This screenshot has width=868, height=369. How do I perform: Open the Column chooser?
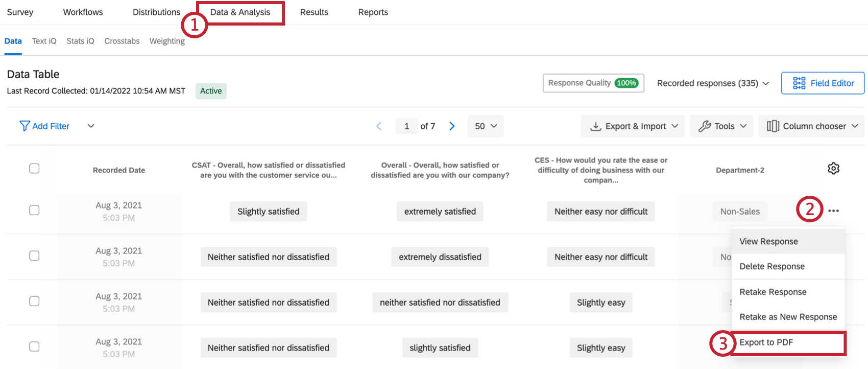coord(811,126)
